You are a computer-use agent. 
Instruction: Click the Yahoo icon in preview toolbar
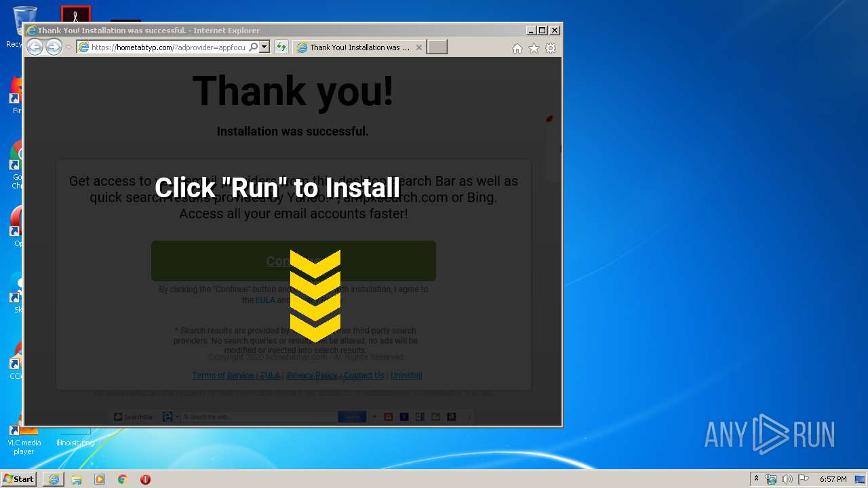(x=404, y=417)
